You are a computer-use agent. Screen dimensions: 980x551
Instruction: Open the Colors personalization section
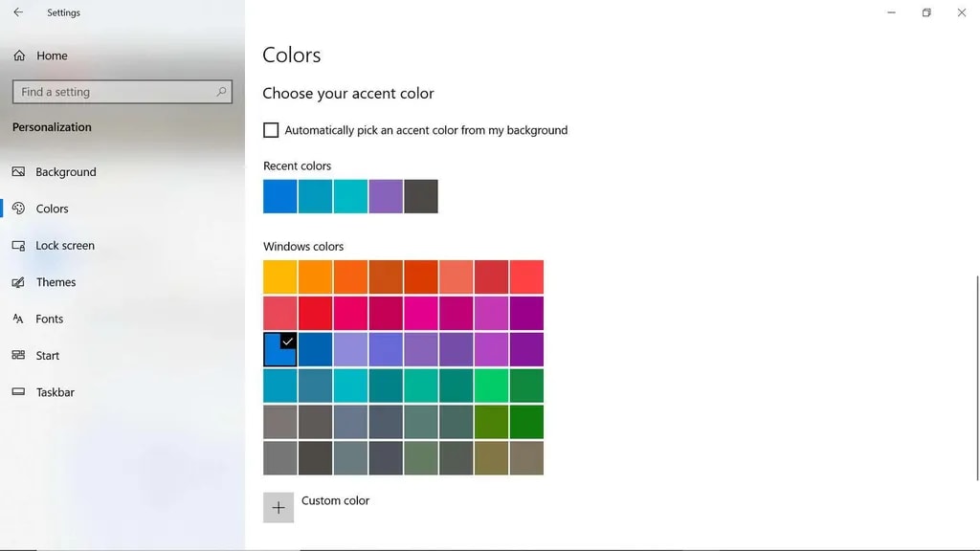52,209
